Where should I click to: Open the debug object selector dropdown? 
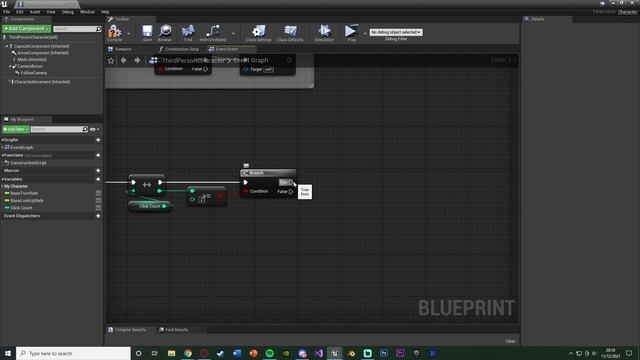396,32
